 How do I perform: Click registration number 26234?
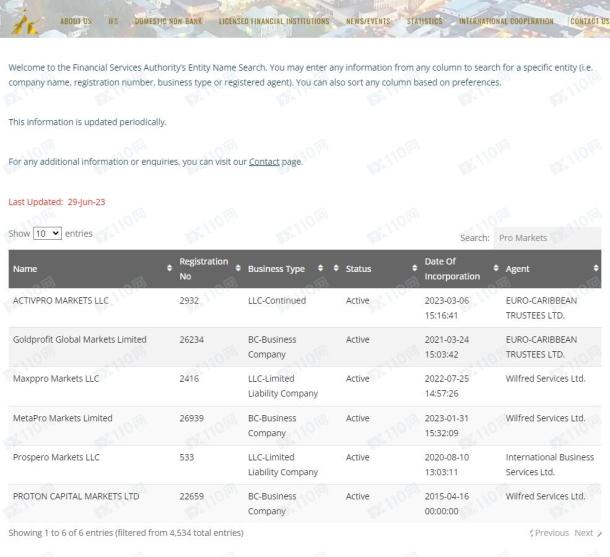(191, 340)
